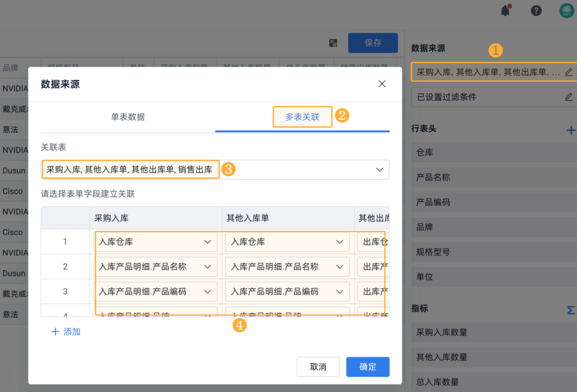577x392 pixels.
Task: Click the 指标 sigma icon
Action: [571, 310]
